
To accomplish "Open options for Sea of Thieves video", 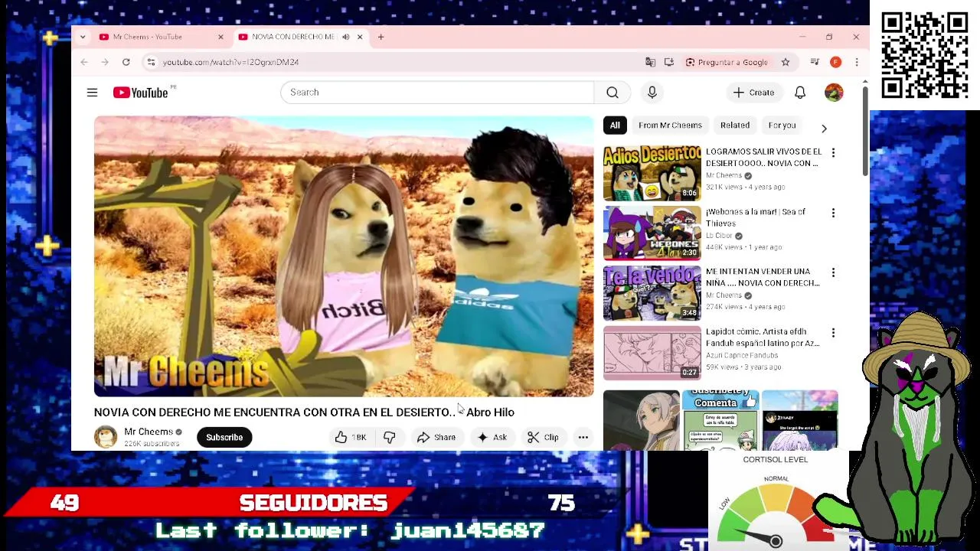I will (833, 213).
